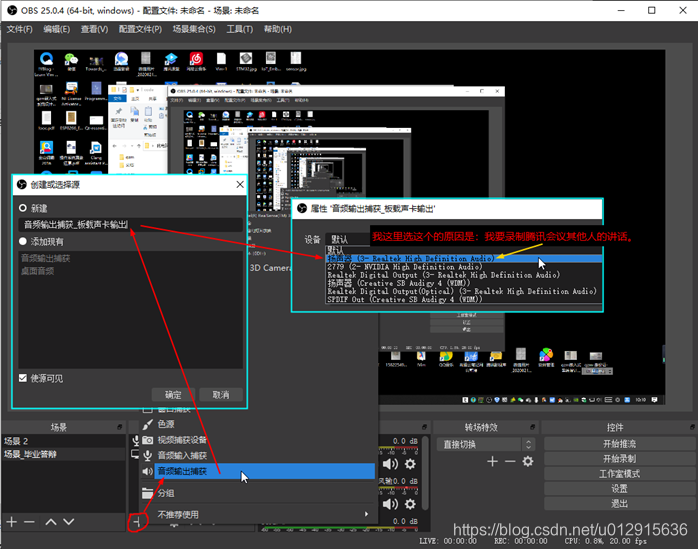
Task: Mute the 风轴 mixer channel speaker
Action: [390, 504]
